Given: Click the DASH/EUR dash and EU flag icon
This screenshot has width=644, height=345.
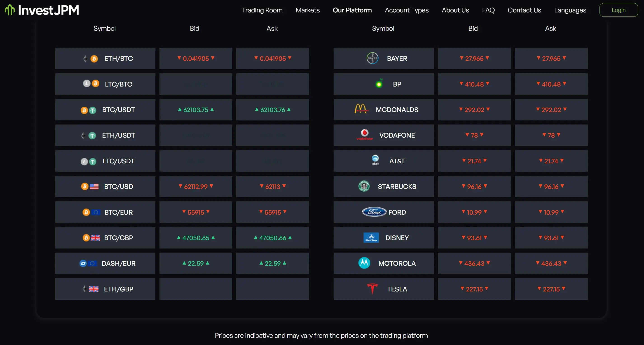Looking at the screenshot, I should [88, 263].
